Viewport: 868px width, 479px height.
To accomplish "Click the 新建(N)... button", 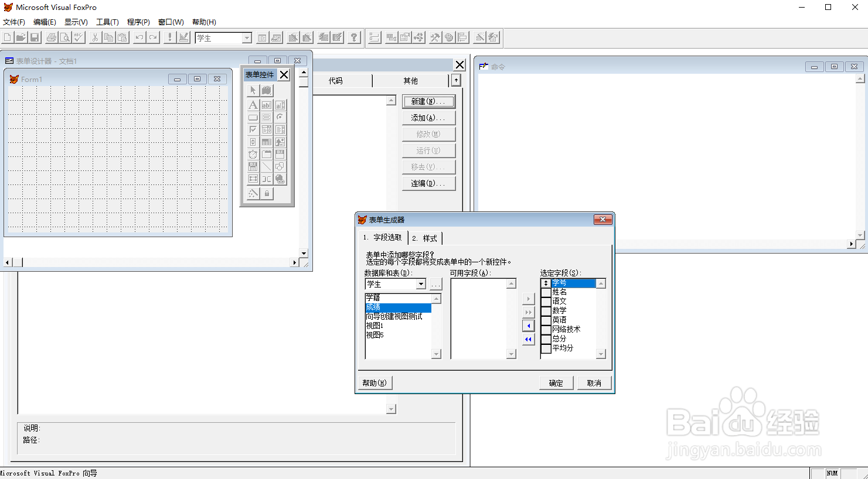I will pyautogui.click(x=428, y=101).
